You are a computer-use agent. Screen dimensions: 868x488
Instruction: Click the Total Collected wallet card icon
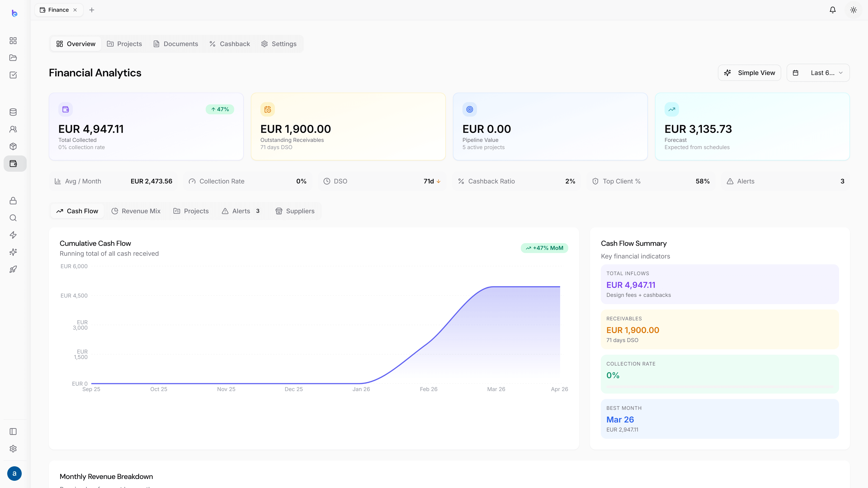[66, 109]
